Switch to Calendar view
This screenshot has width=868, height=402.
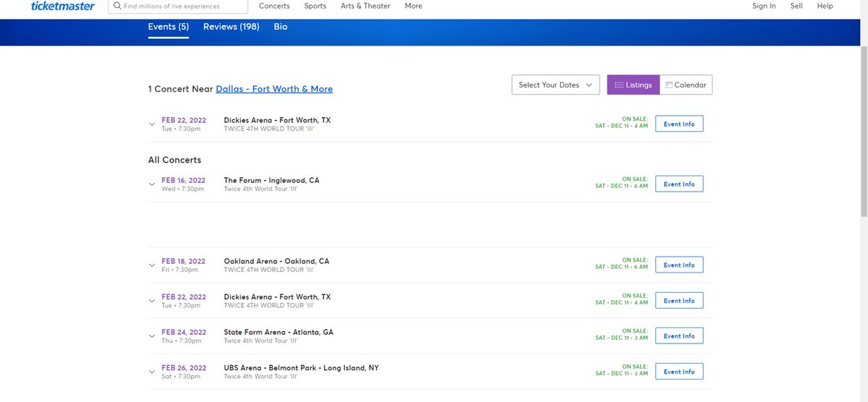click(x=686, y=85)
